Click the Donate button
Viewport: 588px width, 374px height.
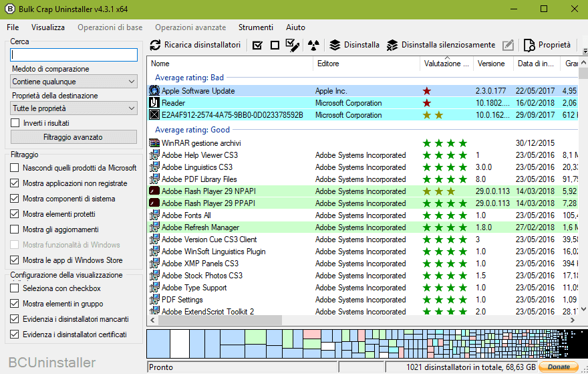559,367
